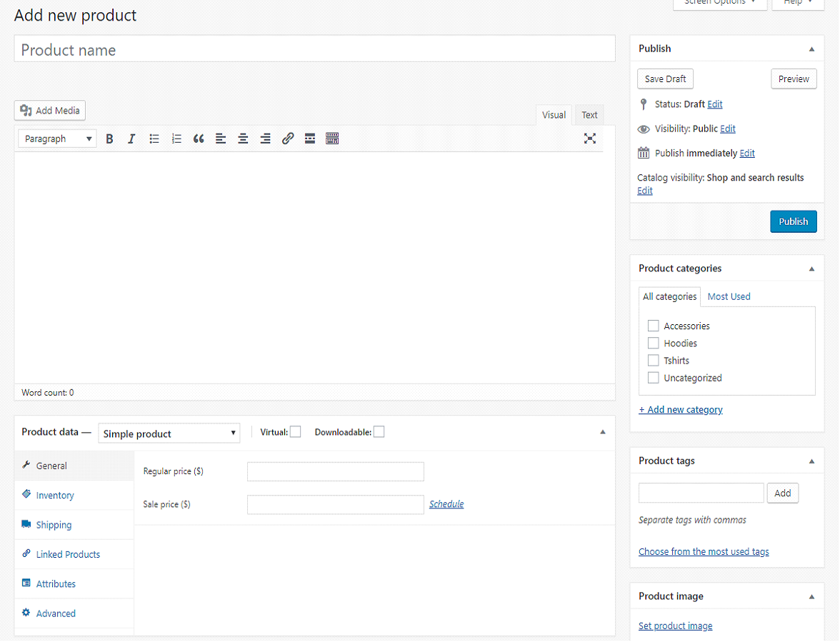
Task: Switch to the Visual editor tab
Action: click(x=554, y=115)
